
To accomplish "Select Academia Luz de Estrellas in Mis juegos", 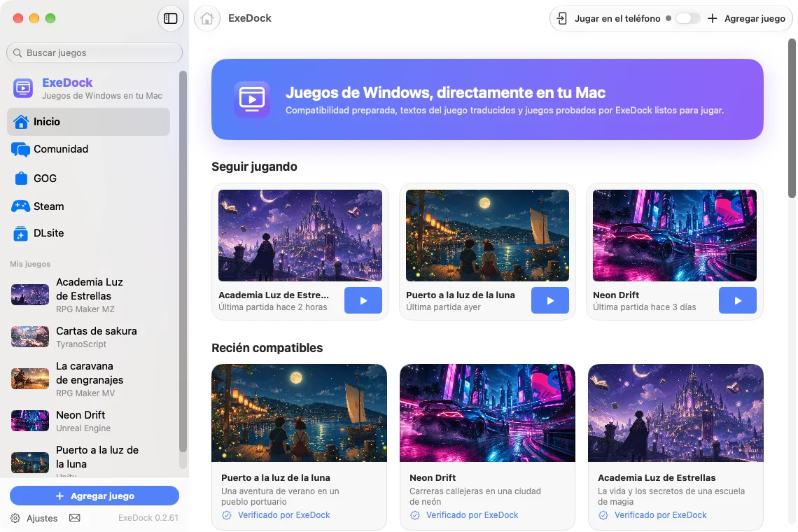I will (89, 295).
